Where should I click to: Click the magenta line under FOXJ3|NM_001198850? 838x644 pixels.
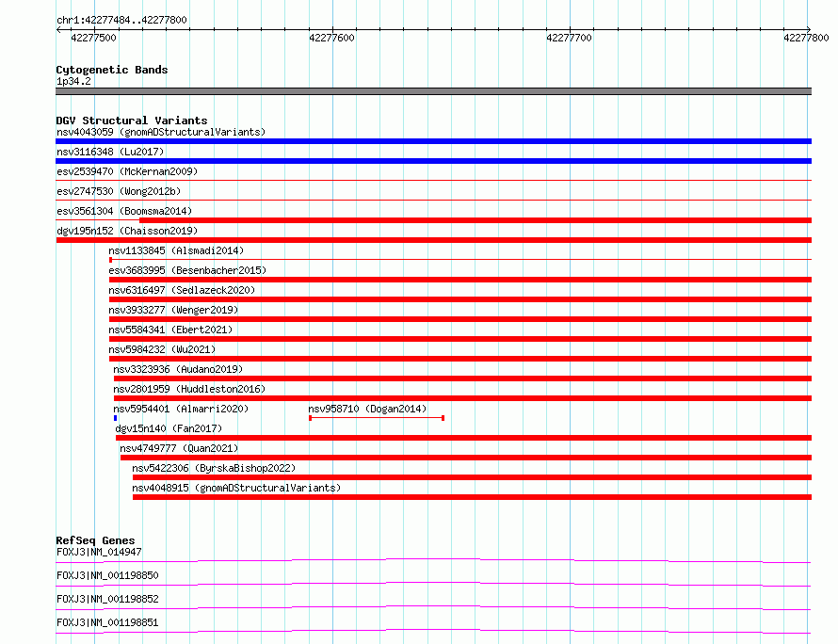coord(433,584)
